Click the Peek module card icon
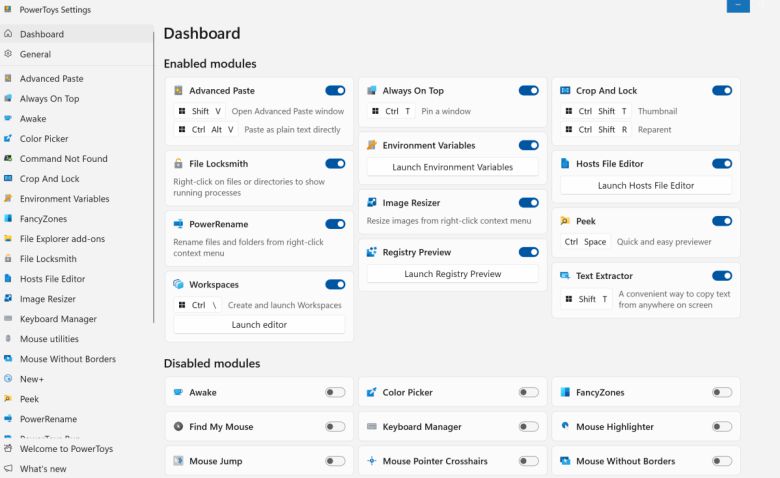This screenshot has height=478, width=780. point(566,220)
